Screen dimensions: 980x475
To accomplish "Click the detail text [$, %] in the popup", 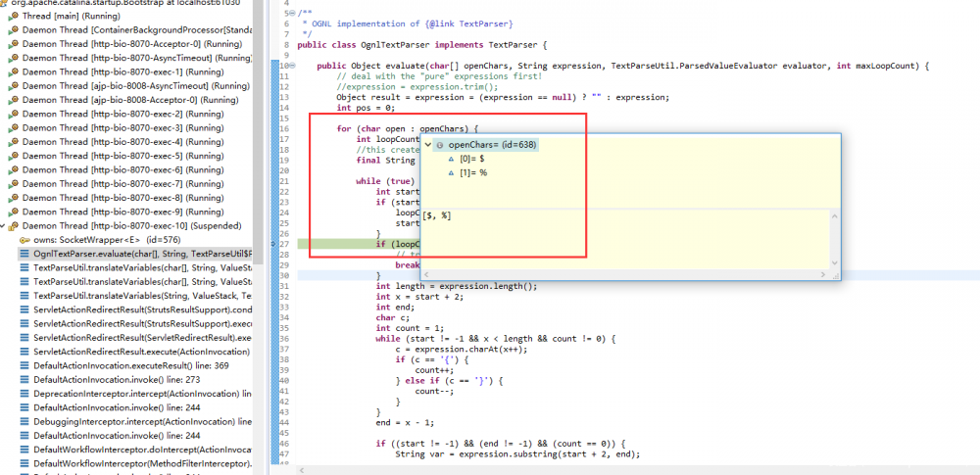I will pos(437,215).
